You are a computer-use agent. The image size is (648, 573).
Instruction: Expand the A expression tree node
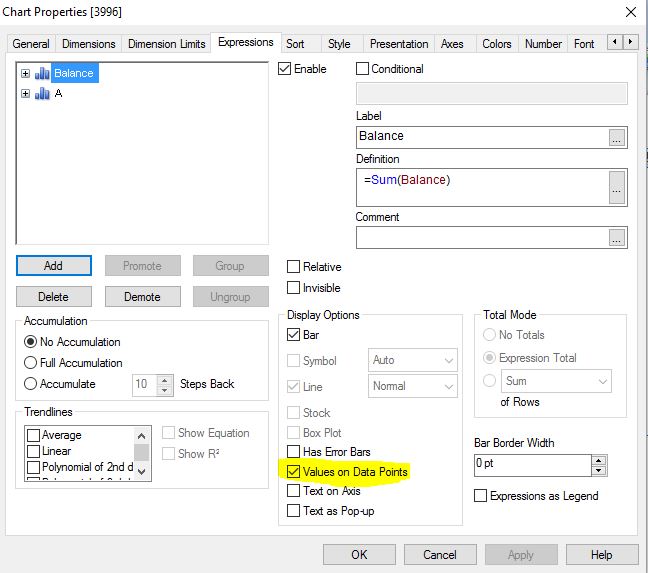(25, 94)
